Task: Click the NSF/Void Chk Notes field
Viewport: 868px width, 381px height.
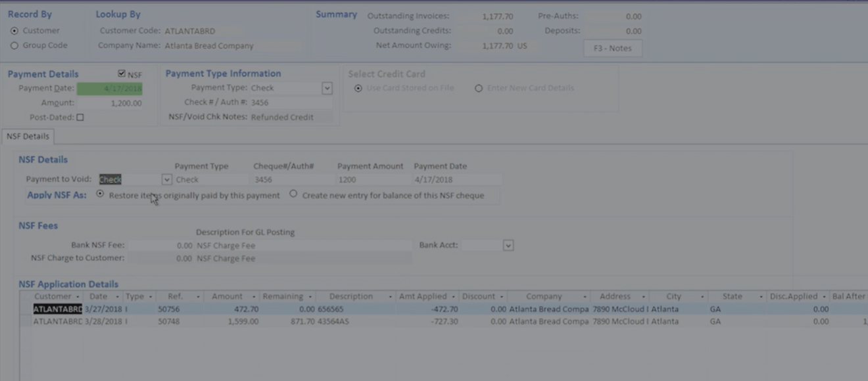Action: 289,118
